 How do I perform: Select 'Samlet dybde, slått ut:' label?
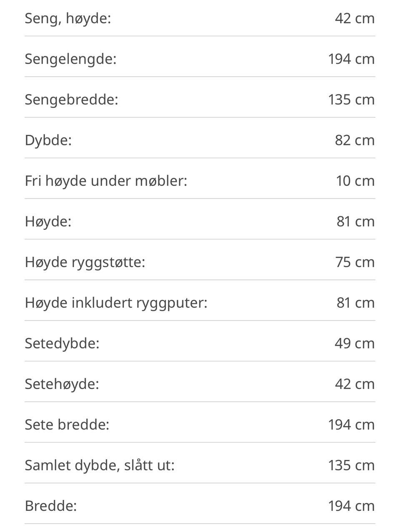pos(100,465)
